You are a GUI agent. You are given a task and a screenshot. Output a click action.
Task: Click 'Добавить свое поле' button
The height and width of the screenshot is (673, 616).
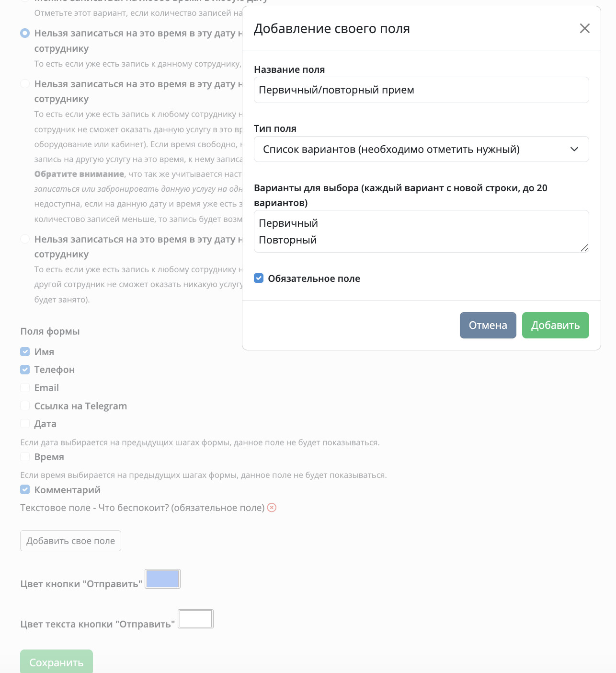point(70,541)
